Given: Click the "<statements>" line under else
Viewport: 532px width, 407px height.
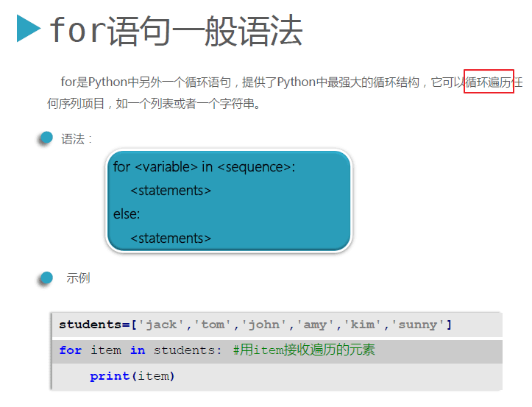Looking at the screenshot, I should (x=171, y=238).
